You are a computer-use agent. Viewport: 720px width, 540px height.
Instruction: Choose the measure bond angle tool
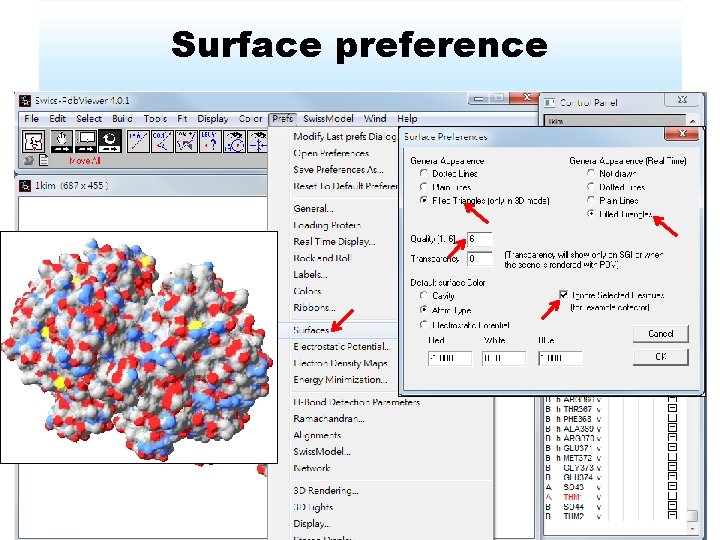pos(162,141)
